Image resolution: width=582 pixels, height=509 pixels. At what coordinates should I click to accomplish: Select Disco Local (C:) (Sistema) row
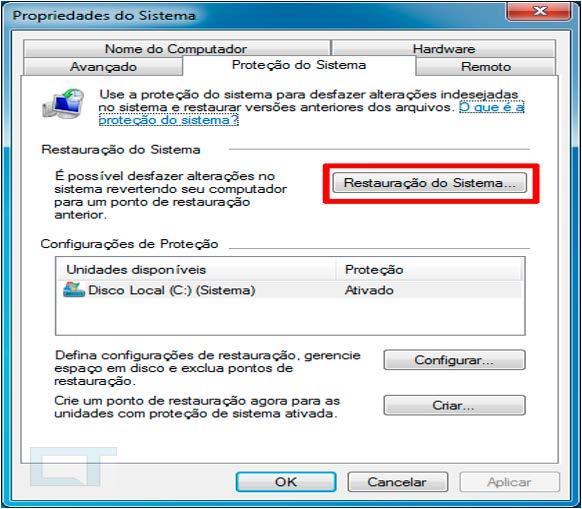coord(290,290)
